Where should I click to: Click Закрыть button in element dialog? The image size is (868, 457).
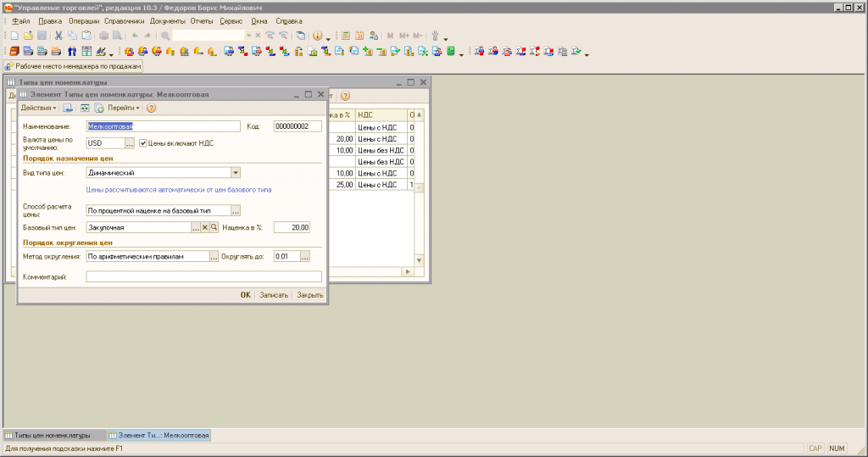310,295
